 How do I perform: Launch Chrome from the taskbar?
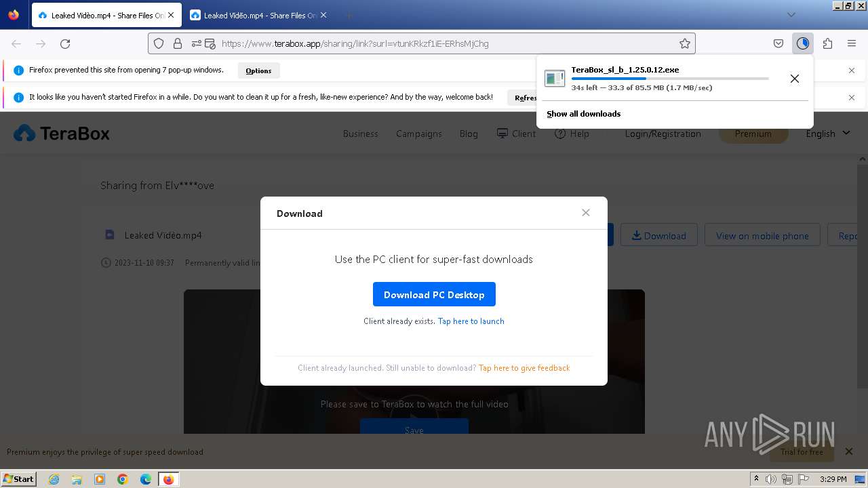tap(123, 479)
